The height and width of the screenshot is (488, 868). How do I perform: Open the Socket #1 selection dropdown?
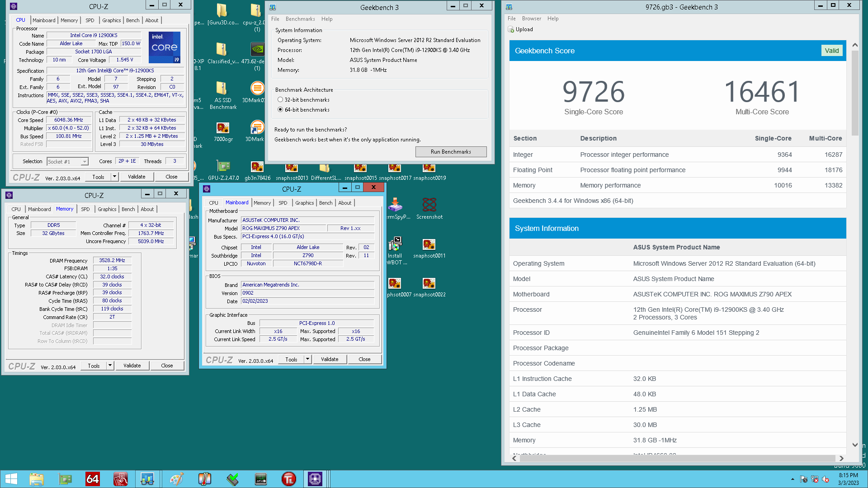[67, 162]
